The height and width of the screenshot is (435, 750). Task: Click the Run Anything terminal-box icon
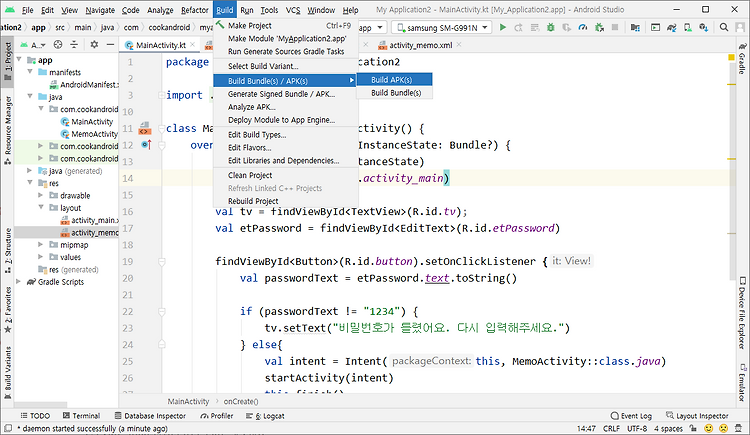655,27
